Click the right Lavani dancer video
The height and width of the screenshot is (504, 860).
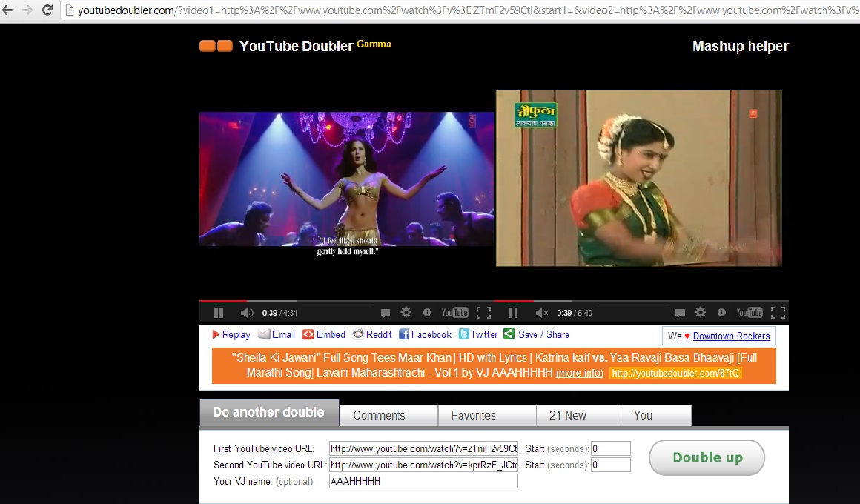click(639, 179)
